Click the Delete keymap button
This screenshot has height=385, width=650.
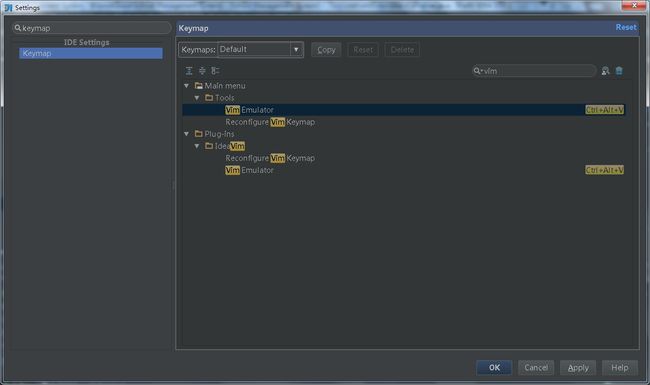[402, 50]
